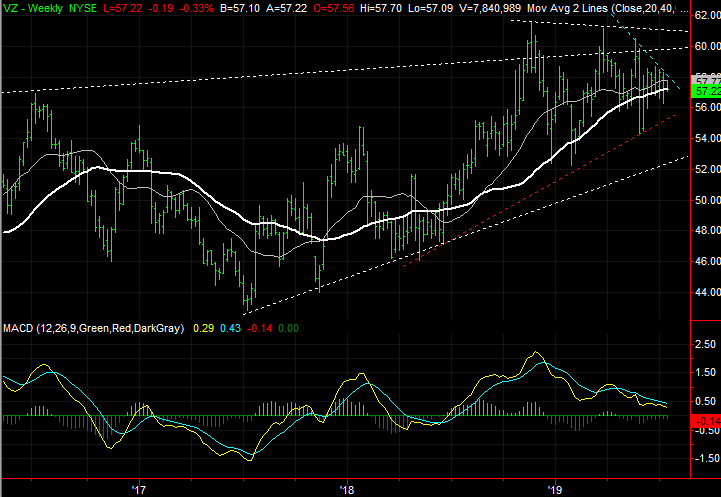This screenshot has width=721, height=497.
Task: Click the 62.00 price axis label
Action: (707, 16)
